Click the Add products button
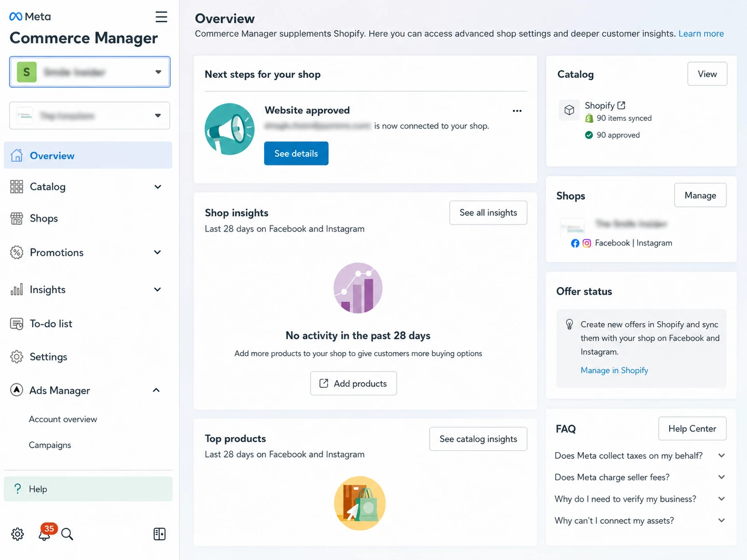This screenshot has width=747, height=560. pyautogui.click(x=353, y=384)
